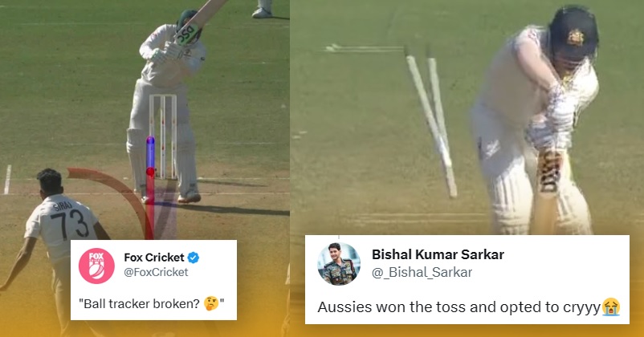Click the batsman's bat in right image
The width and height of the screenshot is (644, 337).
tap(547, 191)
